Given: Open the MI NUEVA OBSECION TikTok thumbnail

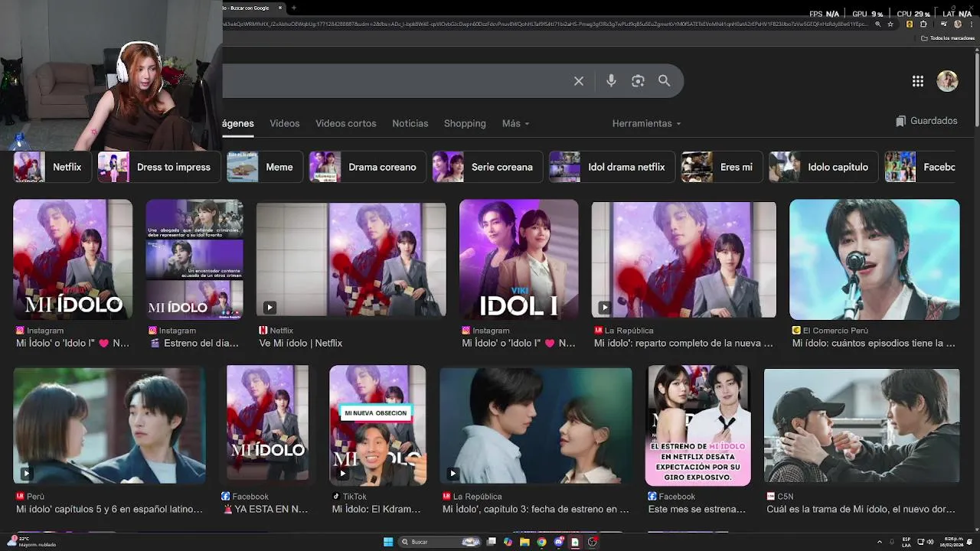Looking at the screenshot, I should pos(377,425).
